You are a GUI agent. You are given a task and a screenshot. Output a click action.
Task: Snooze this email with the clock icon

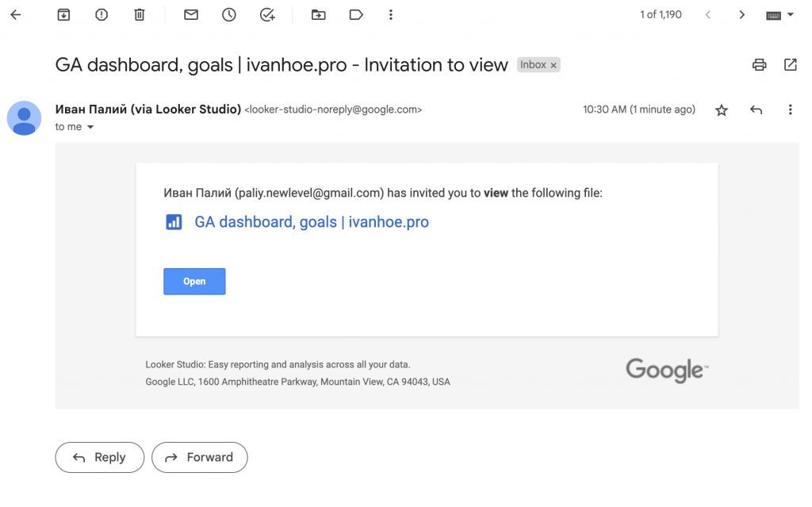pyautogui.click(x=229, y=15)
